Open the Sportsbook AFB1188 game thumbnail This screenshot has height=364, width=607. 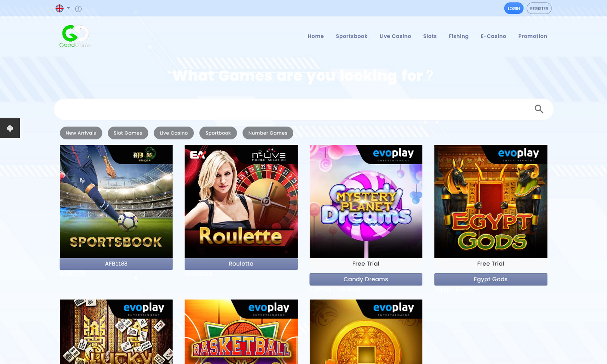click(116, 201)
